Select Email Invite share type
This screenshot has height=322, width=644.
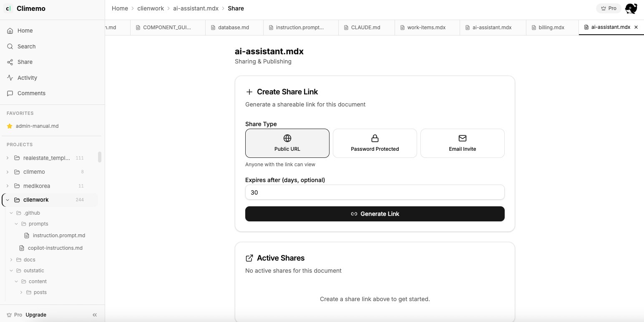[462, 143]
